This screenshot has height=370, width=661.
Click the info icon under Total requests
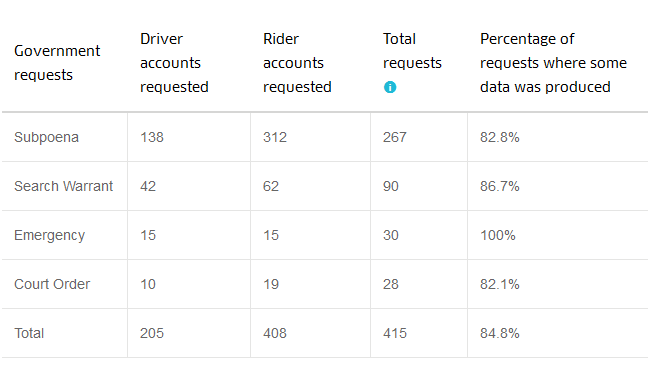pos(390,87)
